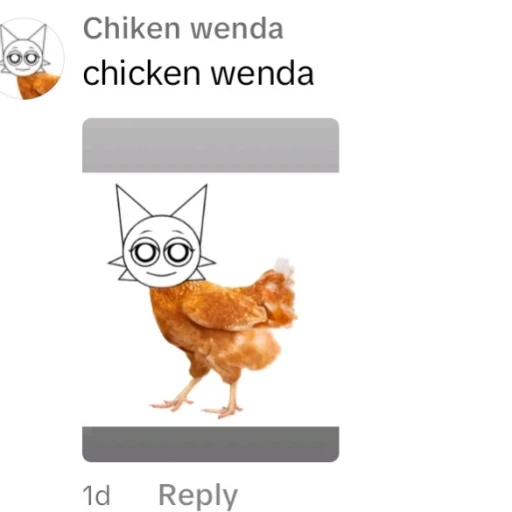Click the 1d timestamp under the comment
Screen dimensions: 512x512
click(96, 496)
